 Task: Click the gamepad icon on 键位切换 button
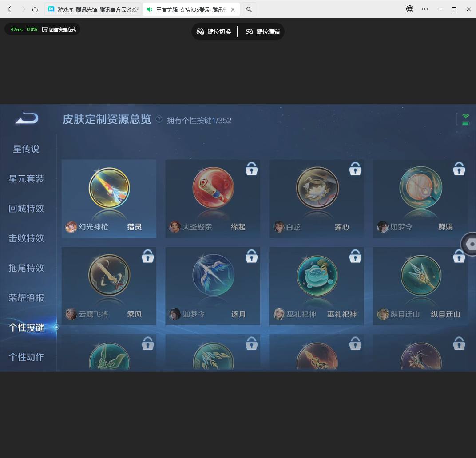tap(201, 32)
